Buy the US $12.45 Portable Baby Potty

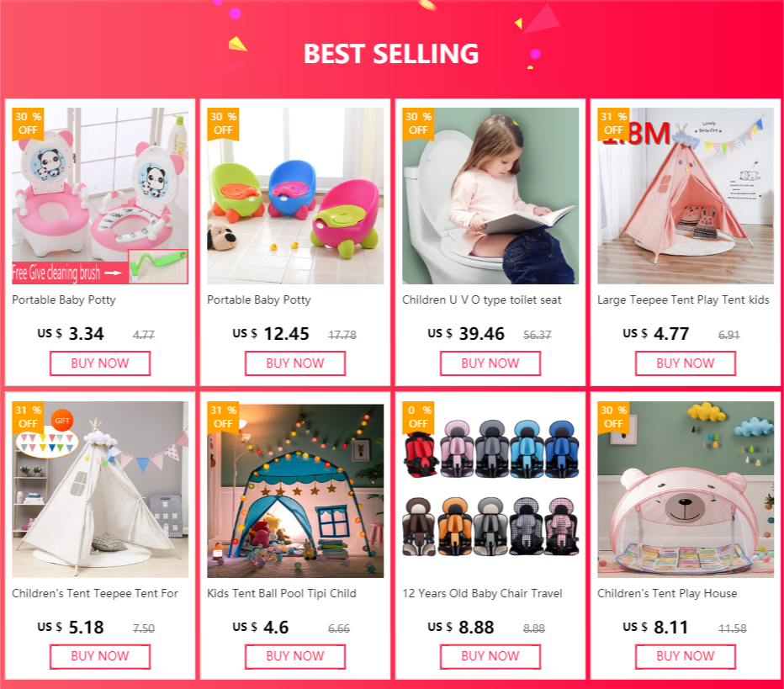click(295, 363)
